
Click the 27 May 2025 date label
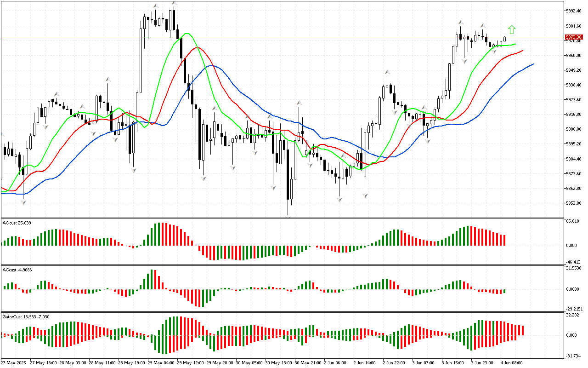coord(13,362)
